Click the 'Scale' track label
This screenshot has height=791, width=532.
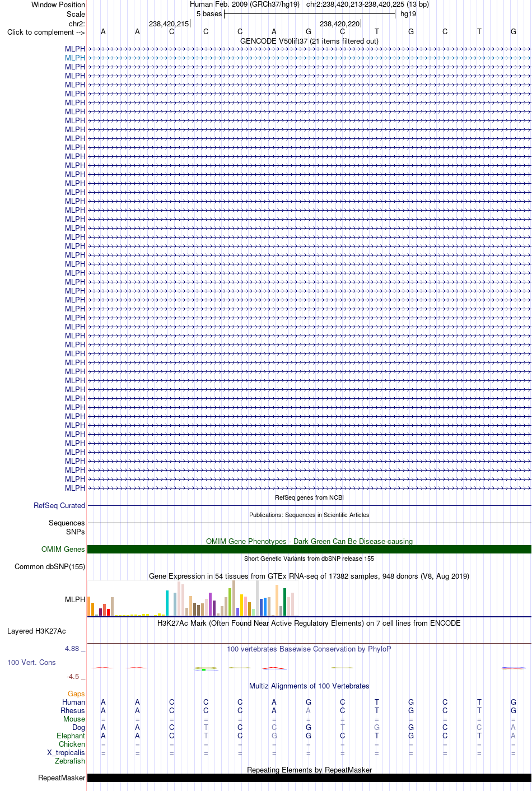(76, 14)
